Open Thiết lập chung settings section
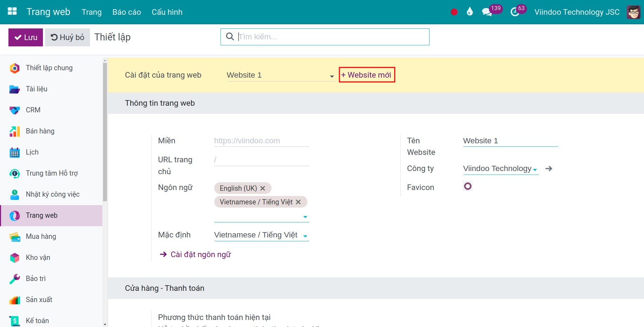Viewport: 644px width, 327px height. [51, 68]
